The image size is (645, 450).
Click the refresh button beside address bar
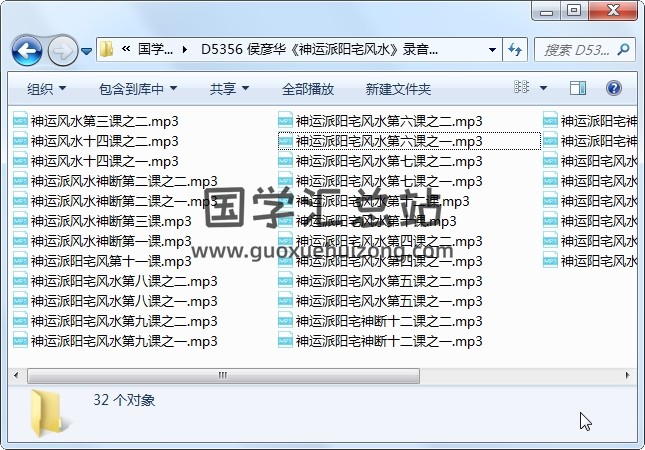516,49
